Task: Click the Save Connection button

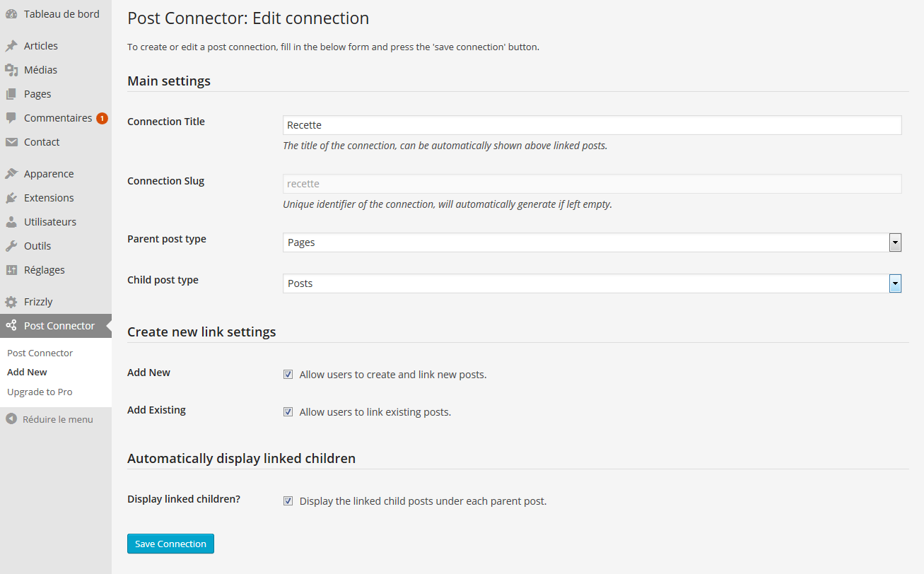Action: click(x=170, y=544)
